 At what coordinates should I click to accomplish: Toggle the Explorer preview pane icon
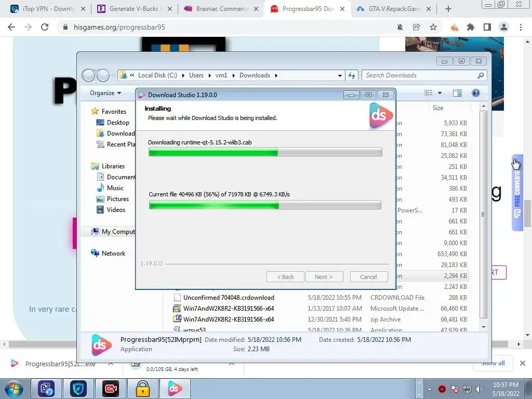click(x=457, y=93)
